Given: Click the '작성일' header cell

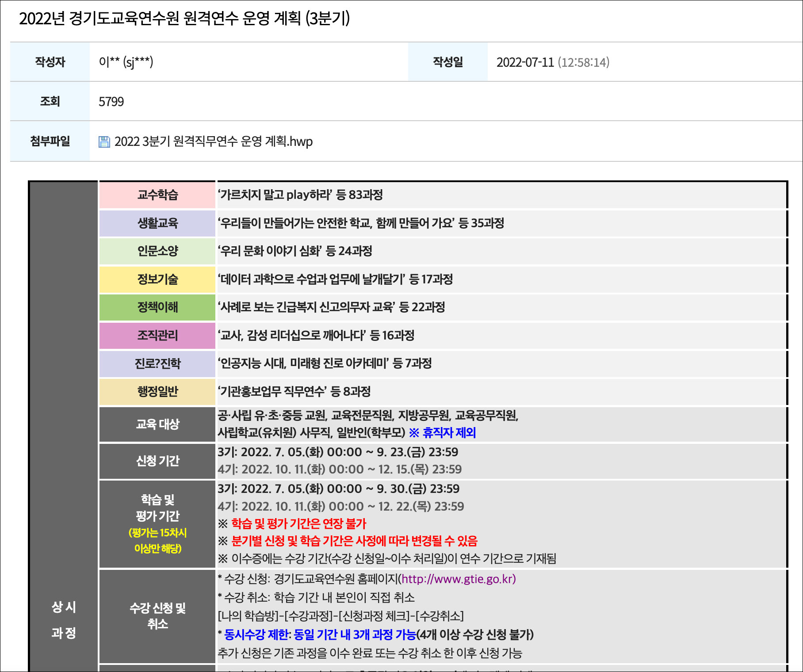Looking at the screenshot, I should click(x=448, y=62).
